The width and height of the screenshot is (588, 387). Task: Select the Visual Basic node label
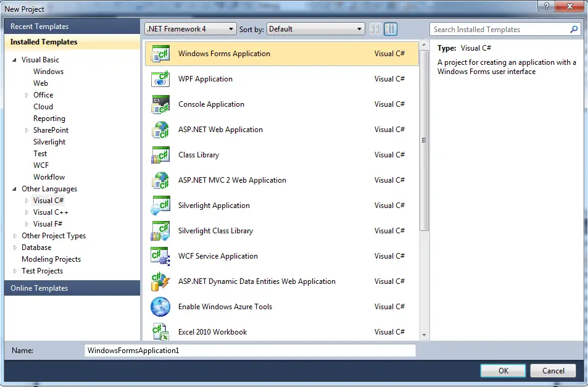(x=40, y=60)
